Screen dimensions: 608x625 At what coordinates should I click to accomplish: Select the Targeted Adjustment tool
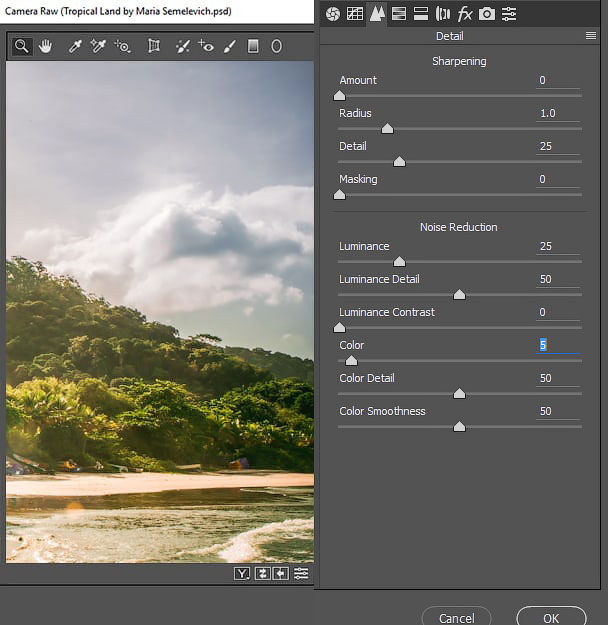122,46
